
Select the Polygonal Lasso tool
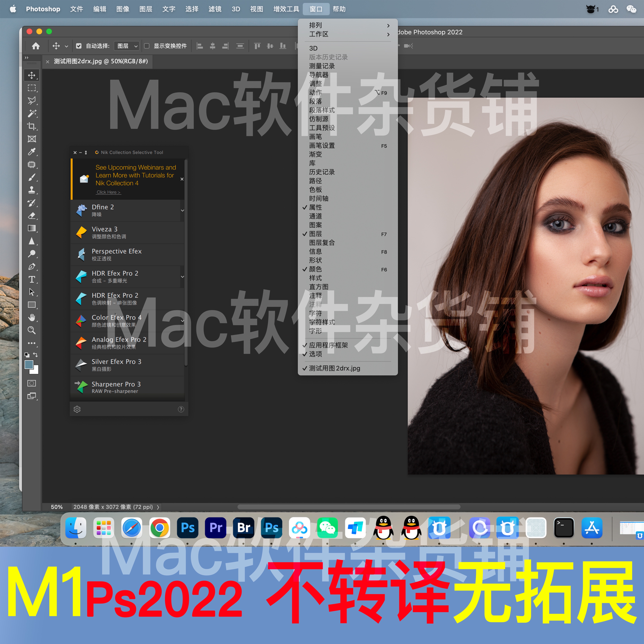[x=32, y=101]
